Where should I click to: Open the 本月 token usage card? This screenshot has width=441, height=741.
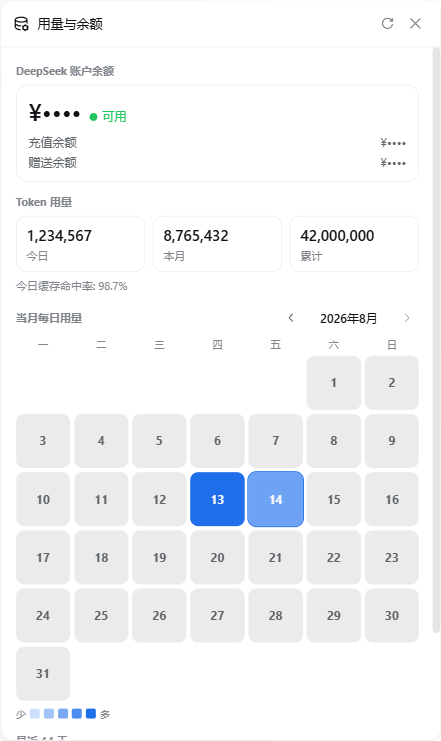[217, 244]
